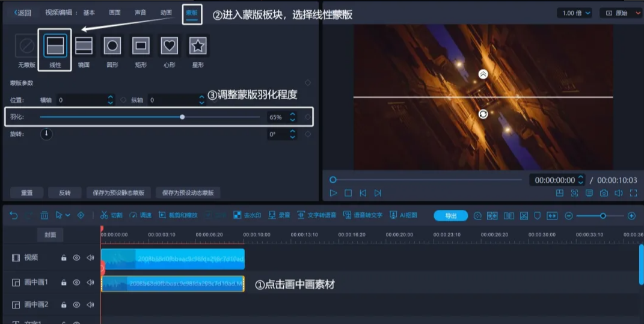Mute the 画中画2 track speaker
This screenshot has width=644, height=324.
[90, 305]
